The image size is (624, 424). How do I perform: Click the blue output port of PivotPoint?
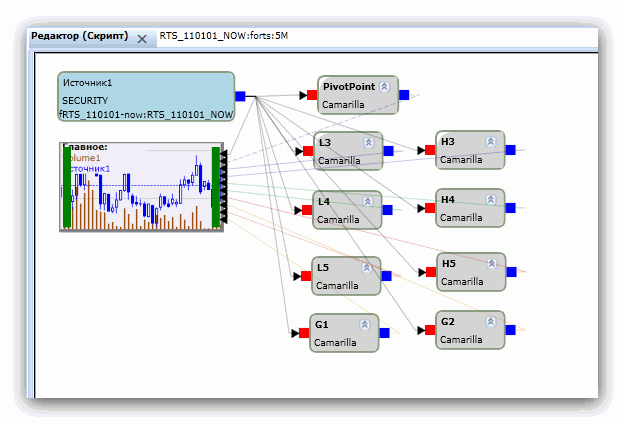coord(404,96)
